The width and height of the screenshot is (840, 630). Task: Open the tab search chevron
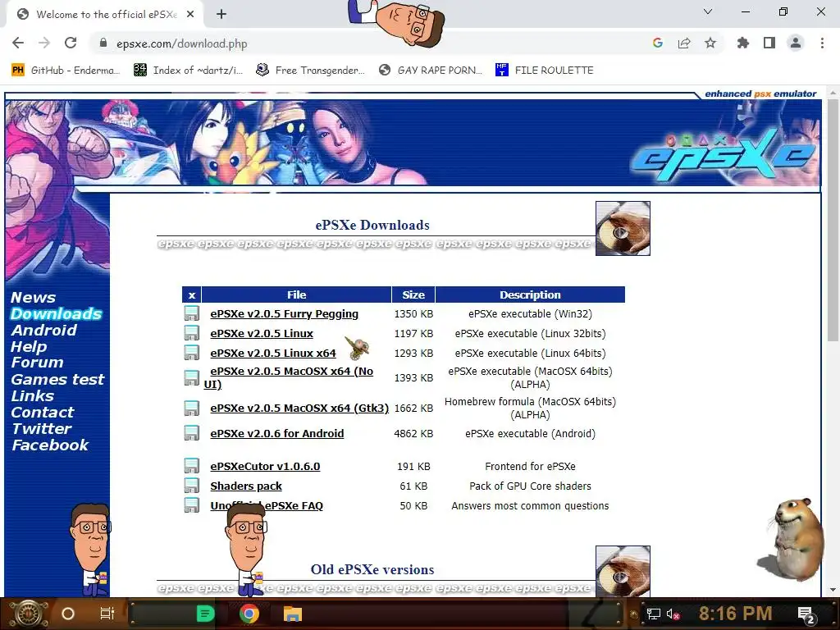click(x=708, y=11)
